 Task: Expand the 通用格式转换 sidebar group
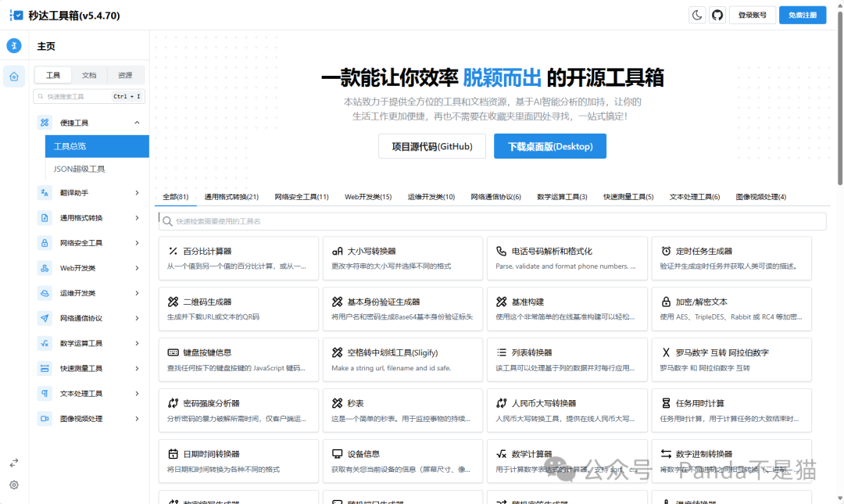(89, 218)
